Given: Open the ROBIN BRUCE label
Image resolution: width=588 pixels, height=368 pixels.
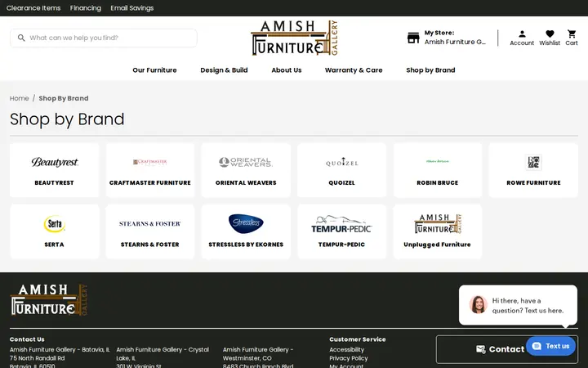Looking at the screenshot, I should 437,183.
